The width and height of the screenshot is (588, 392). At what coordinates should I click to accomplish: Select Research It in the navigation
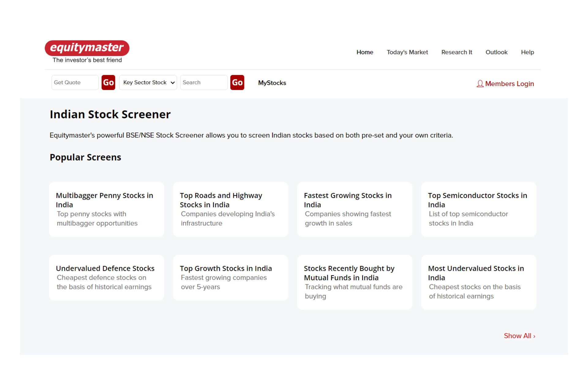tap(457, 52)
